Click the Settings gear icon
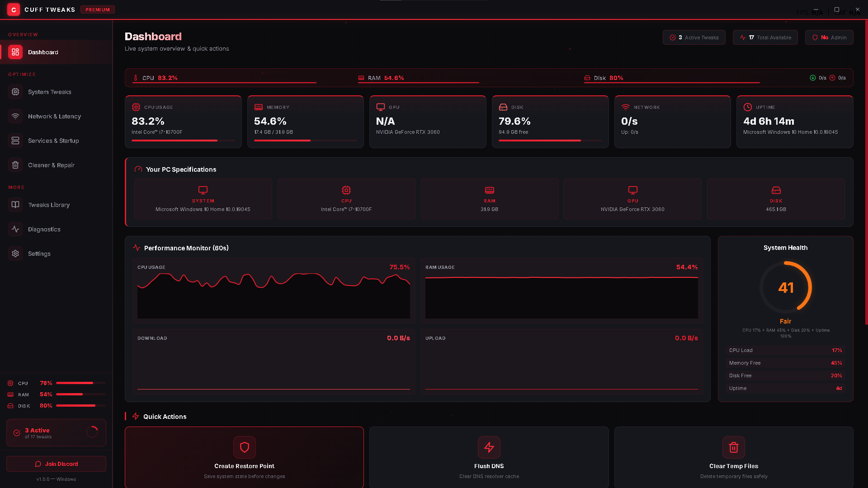 tap(15, 253)
